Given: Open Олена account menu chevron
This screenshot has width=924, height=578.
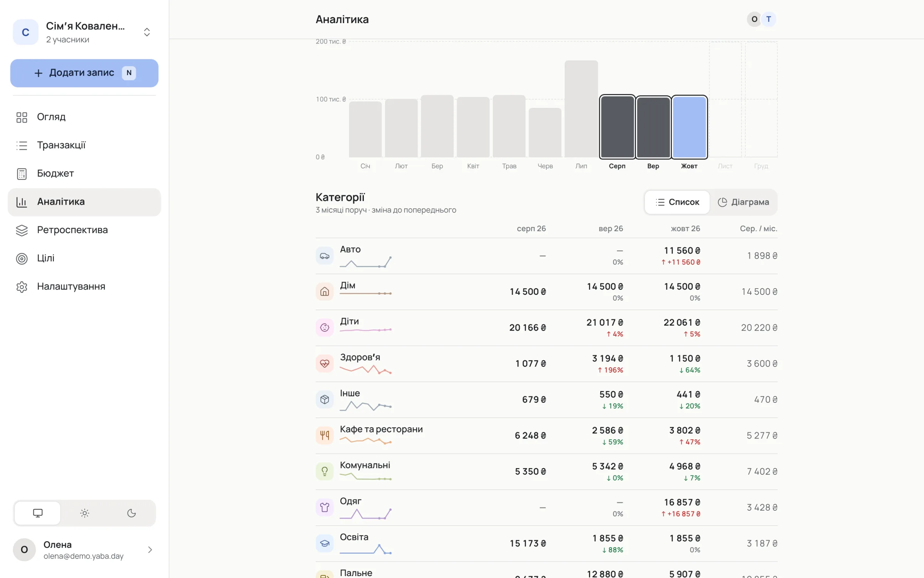Looking at the screenshot, I should tap(150, 550).
